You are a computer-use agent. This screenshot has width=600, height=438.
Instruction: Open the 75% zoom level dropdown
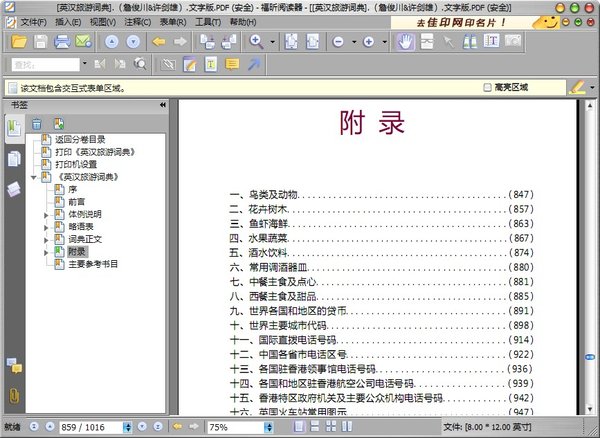pyautogui.click(x=269, y=427)
